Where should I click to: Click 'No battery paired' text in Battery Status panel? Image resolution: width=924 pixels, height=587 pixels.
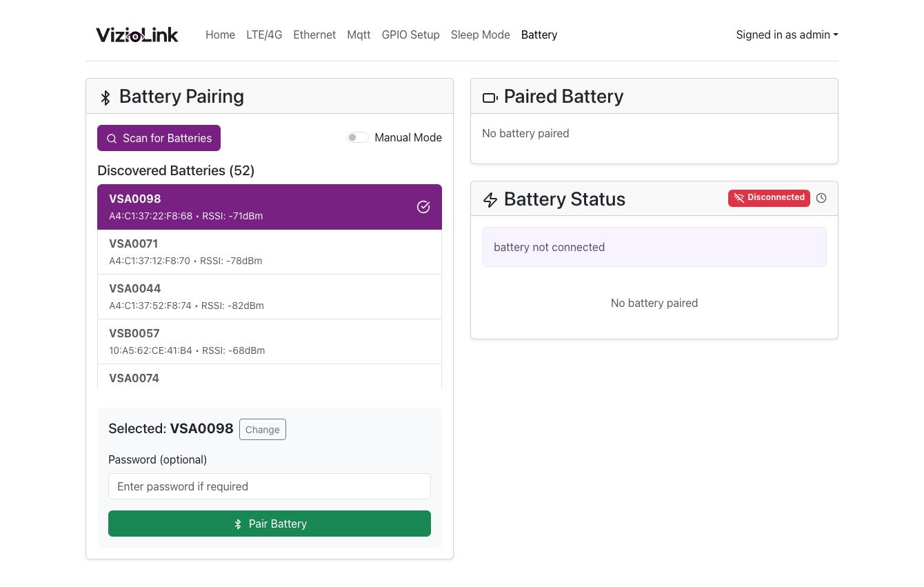pos(654,303)
